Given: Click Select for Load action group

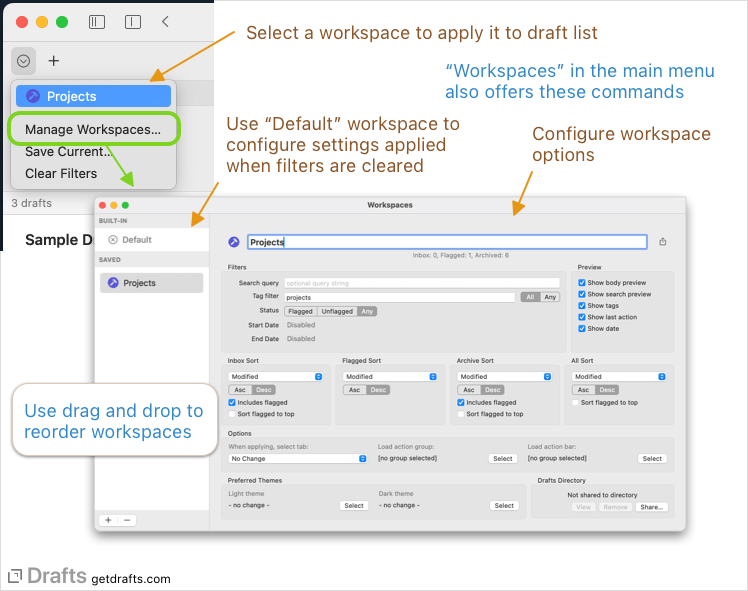Looking at the screenshot, I should coord(503,459).
